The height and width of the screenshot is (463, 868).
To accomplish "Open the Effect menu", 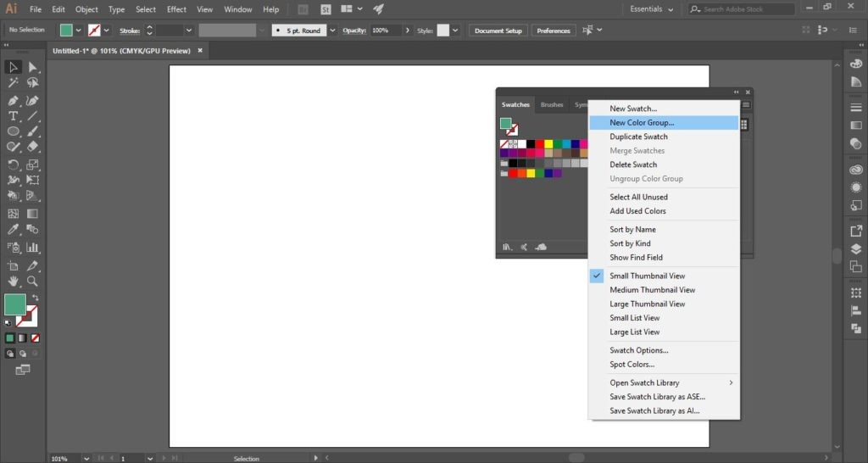I will (176, 9).
